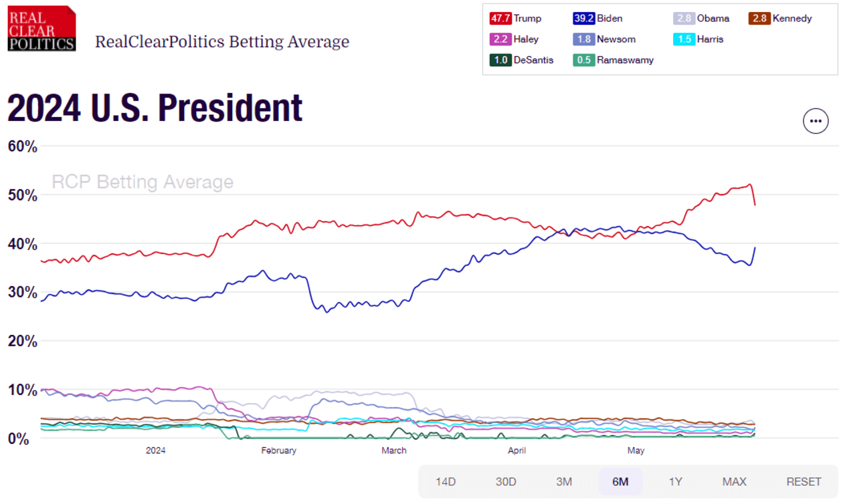View the 3M chart range

click(565, 481)
